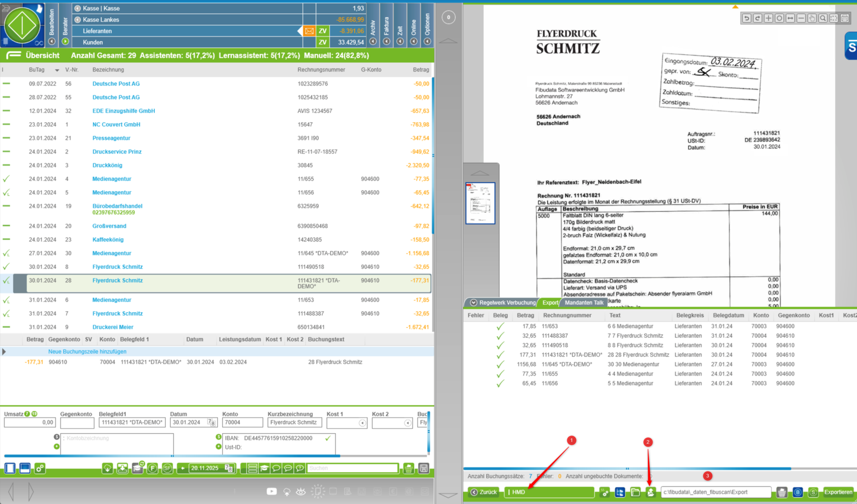Open the export folder icon
The height and width of the screenshot is (504, 857).
click(635, 492)
